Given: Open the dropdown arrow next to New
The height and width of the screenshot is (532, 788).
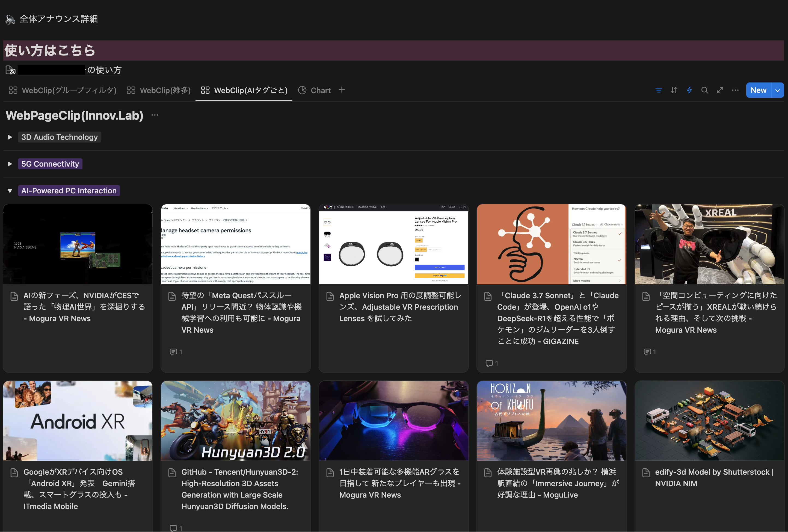Looking at the screenshot, I should (778, 90).
